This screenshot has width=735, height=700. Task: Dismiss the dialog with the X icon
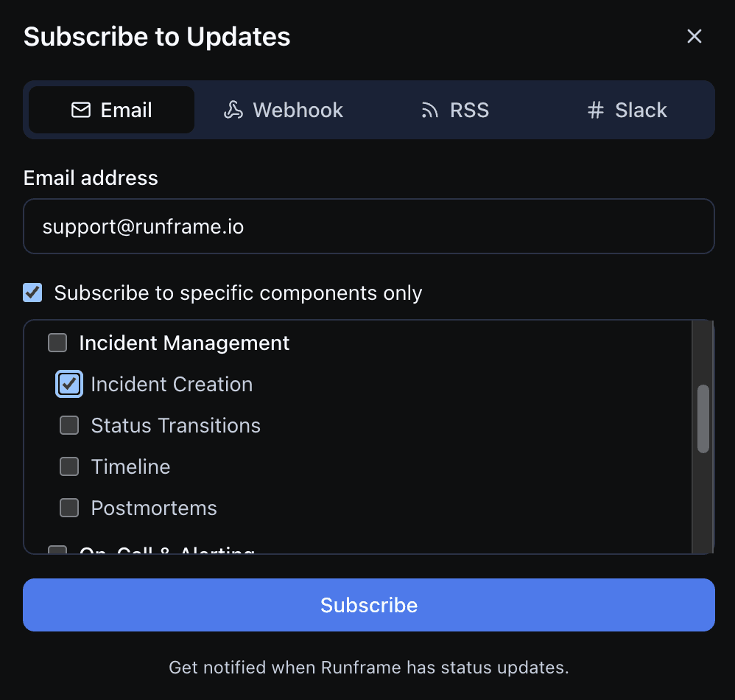tap(694, 35)
